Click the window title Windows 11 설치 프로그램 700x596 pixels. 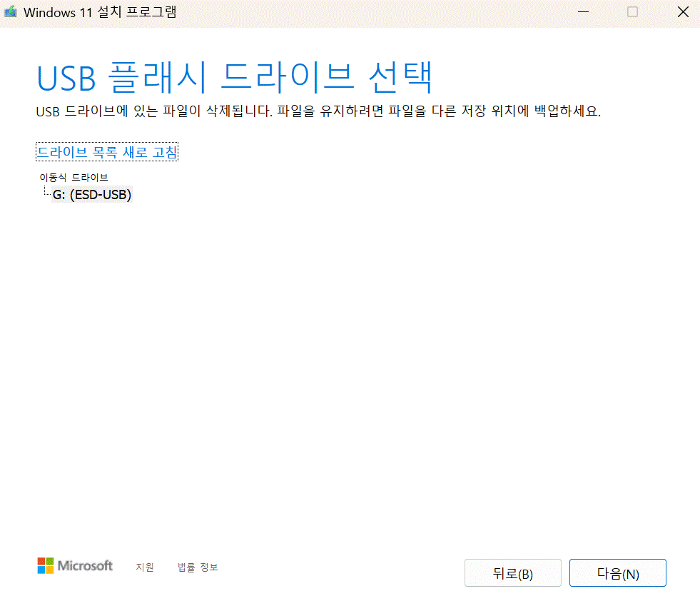[x=100, y=12]
